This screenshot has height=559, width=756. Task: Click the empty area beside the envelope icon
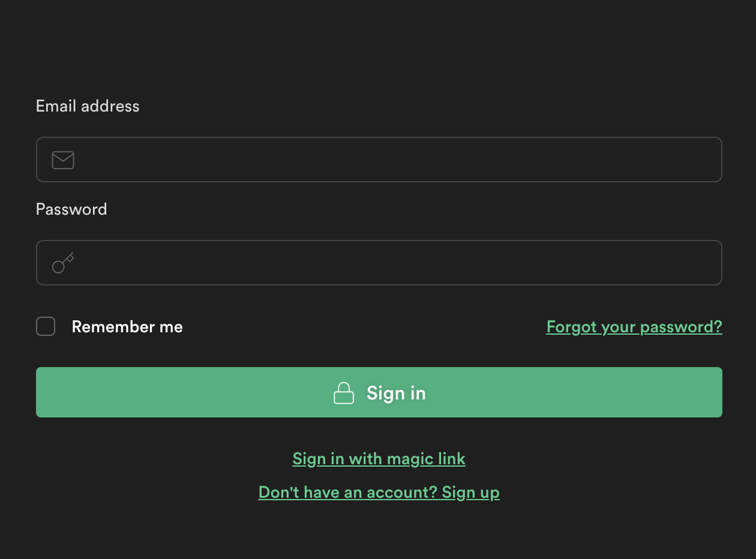pyautogui.click(x=396, y=160)
